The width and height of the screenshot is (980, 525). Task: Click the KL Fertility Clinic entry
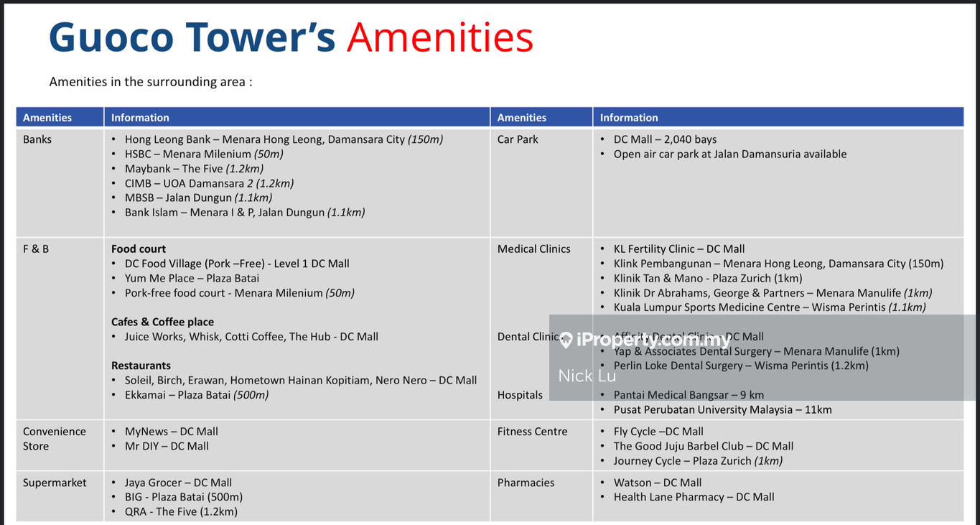(x=678, y=248)
